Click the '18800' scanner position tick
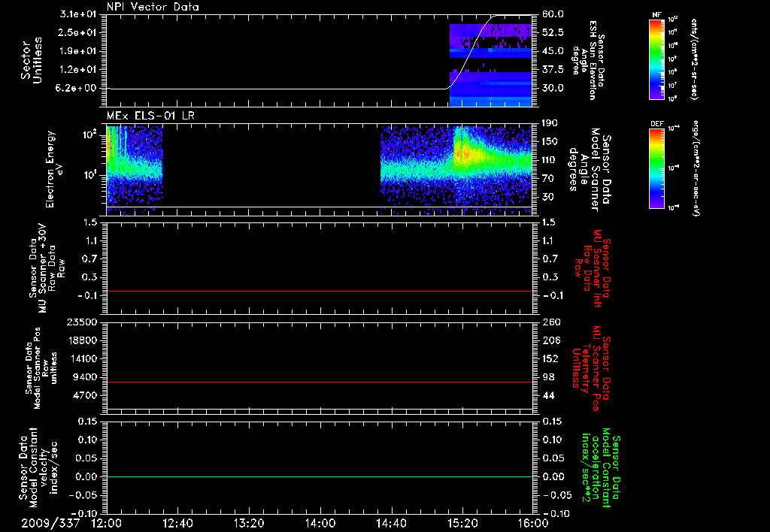Viewport: 770px width, 532px height. [84, 340]
